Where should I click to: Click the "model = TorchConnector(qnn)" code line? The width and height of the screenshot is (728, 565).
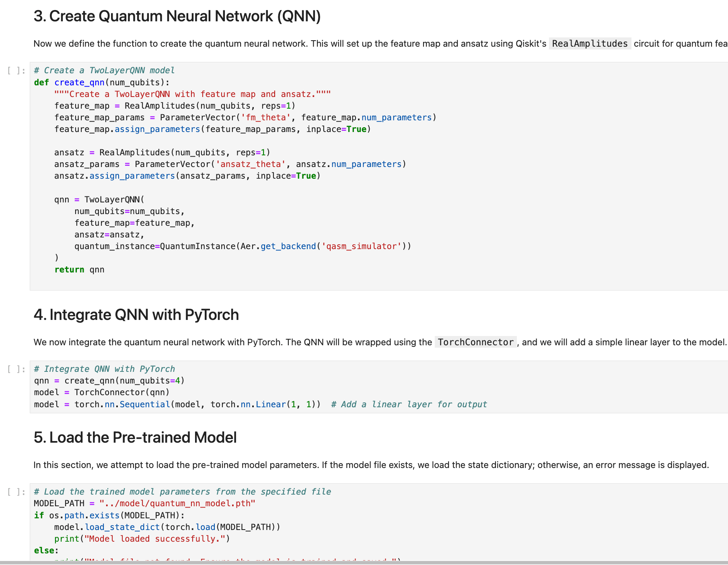[102, 392]
